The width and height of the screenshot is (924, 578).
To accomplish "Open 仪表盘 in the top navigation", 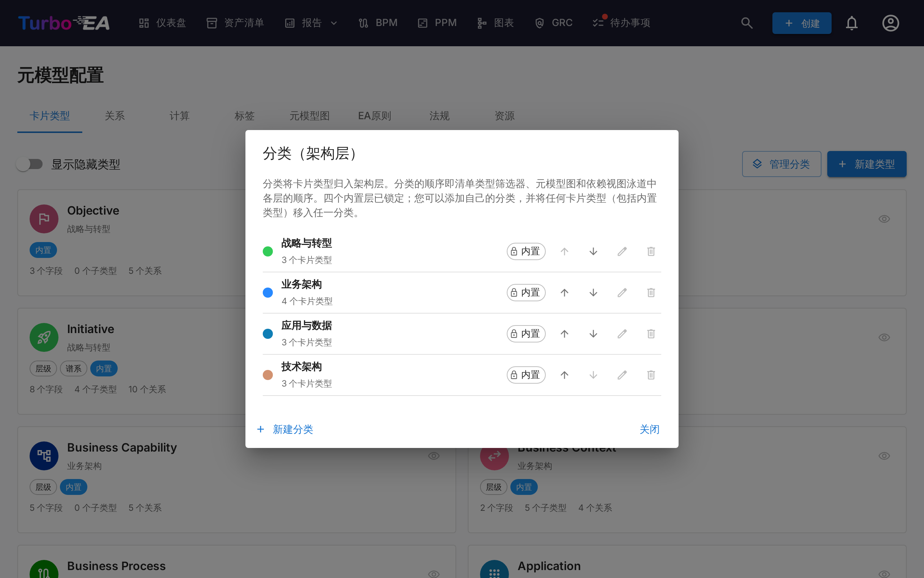I will 162,23.
